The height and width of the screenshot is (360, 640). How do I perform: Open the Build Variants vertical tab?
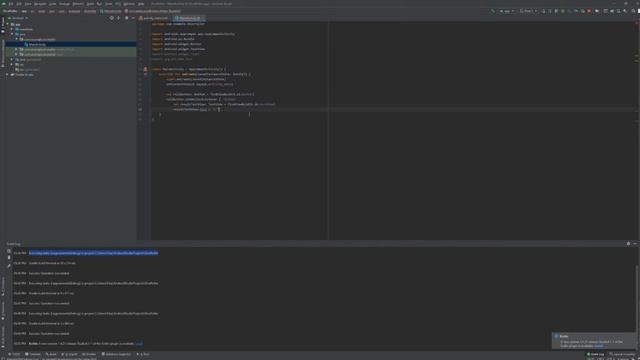[2, 337]
